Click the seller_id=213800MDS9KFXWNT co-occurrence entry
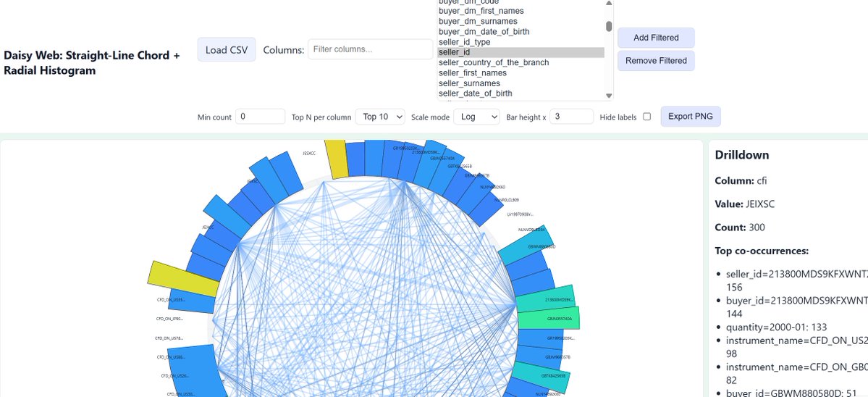The image size is (868, 397). click(796, 280)
